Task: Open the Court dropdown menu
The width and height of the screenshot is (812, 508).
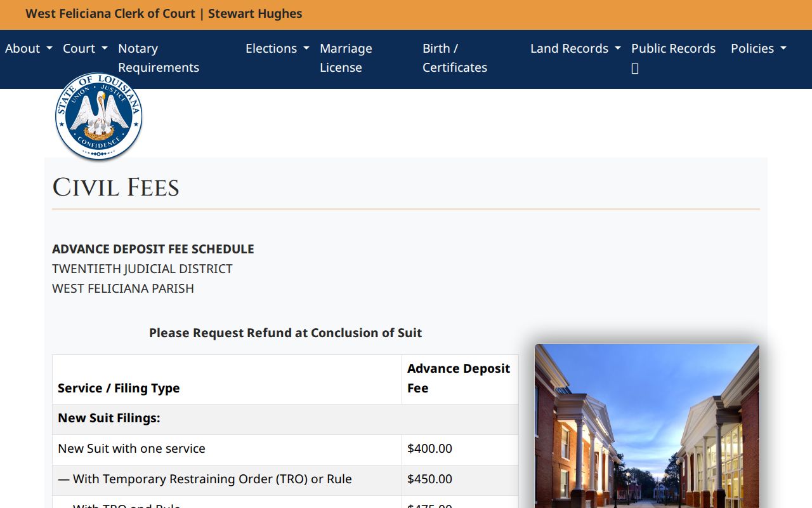Action: pyautogui.click(x=85, y=48)
